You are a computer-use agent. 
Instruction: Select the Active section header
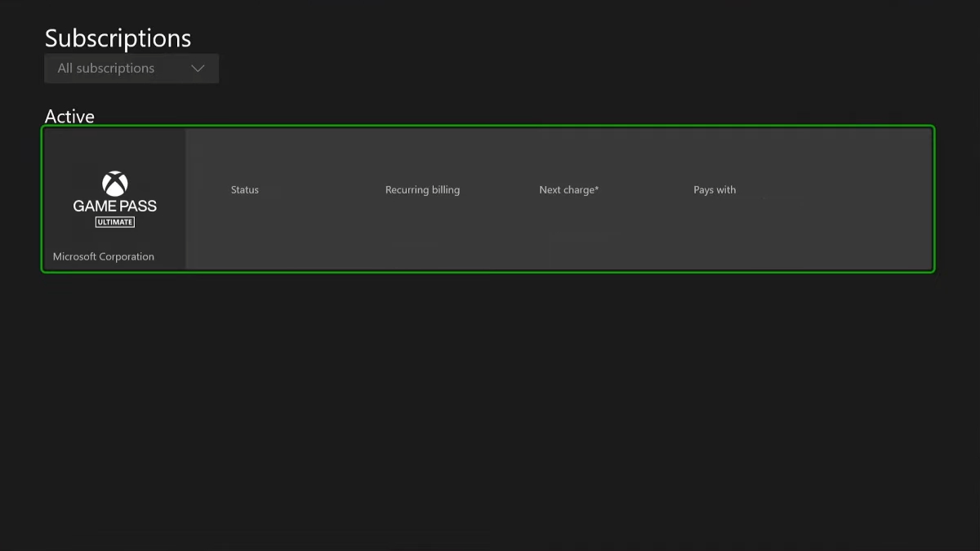pyautogui.click(x=69, y=116)
